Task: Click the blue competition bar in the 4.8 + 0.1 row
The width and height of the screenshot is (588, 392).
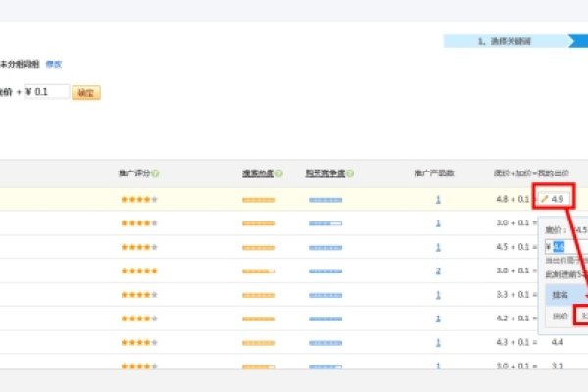Action: tap(325, 200)
